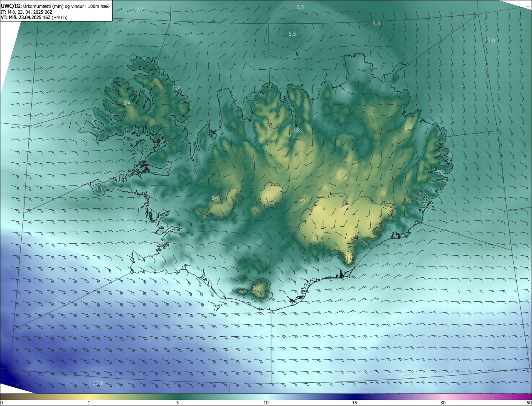Image resolution: width=532 pixels, height=406 pixels.
Task: Click the 6.5 value label on map
Action: point(300,7)
